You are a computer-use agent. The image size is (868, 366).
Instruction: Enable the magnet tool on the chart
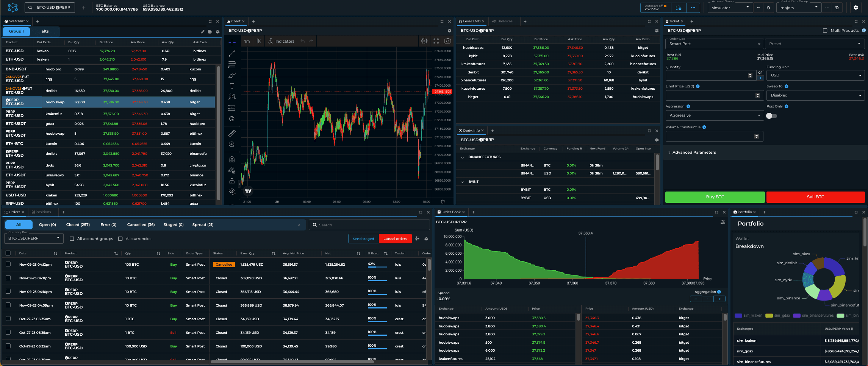[232, 159]
